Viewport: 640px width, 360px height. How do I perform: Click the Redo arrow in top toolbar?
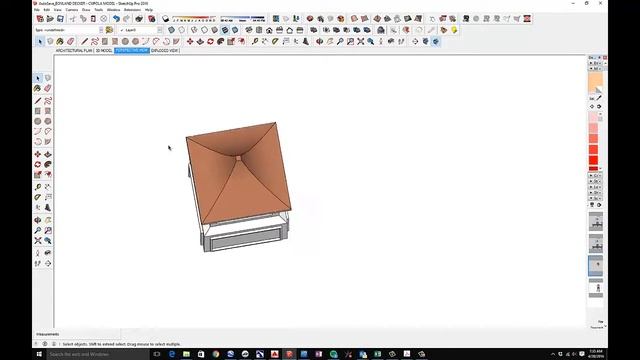[127, 19]
